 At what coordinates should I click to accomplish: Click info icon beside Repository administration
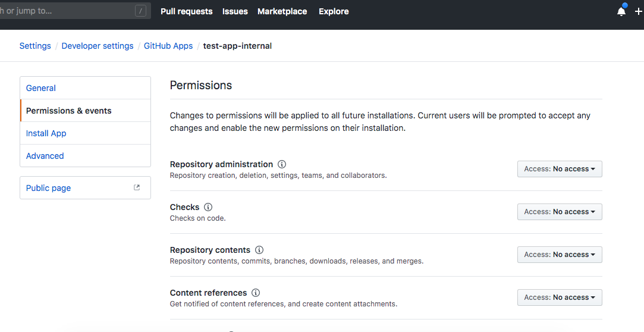pyautogui.click(x=282, y=164)
